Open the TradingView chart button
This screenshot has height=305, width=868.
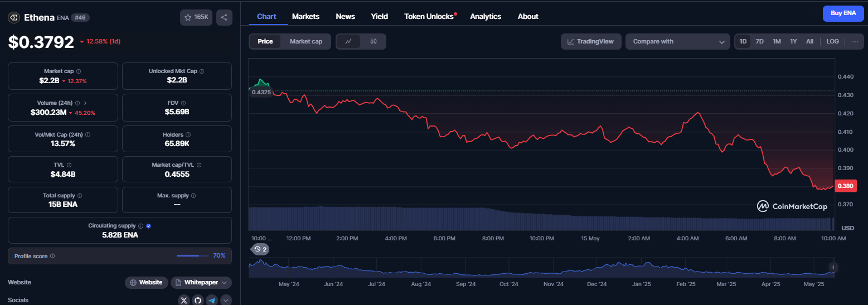[591, 41]
